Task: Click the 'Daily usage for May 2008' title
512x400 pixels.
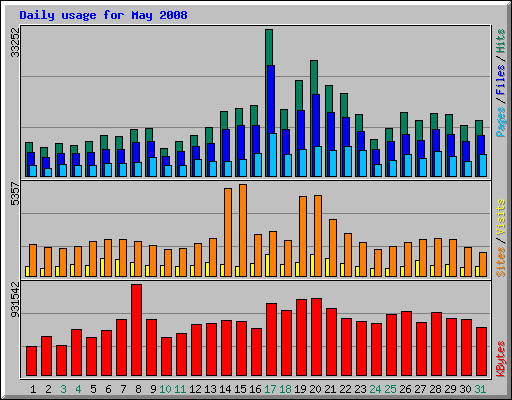Action: coord(103,15)
